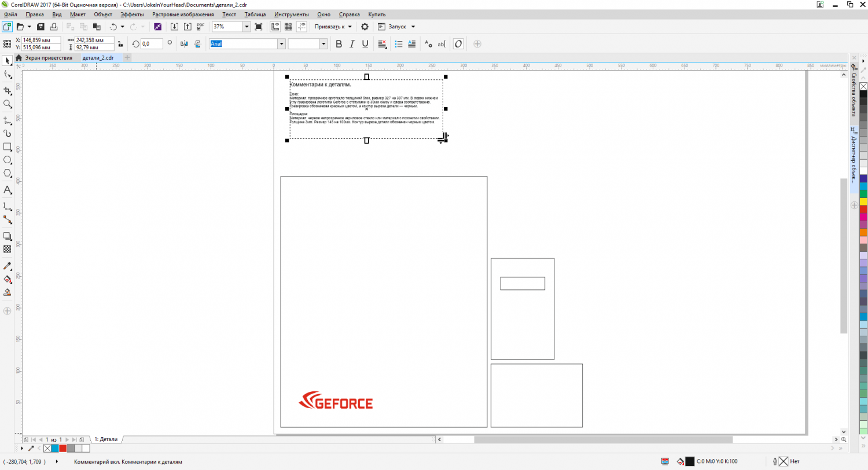Open the Options gear
Image resolution: width=868 pixels, height=470 pixels.
click(365, 27)
